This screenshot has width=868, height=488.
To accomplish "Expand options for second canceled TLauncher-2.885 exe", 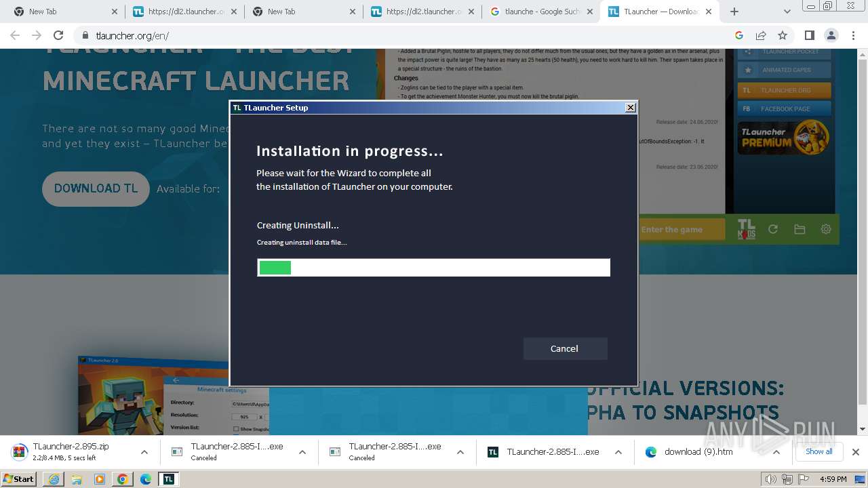I will pos(460,452).
